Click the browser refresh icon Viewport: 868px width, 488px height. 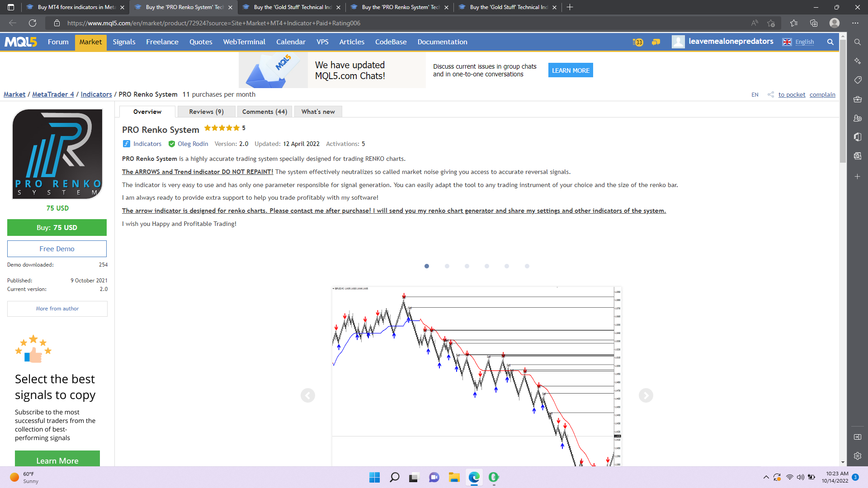pos(33,23)
